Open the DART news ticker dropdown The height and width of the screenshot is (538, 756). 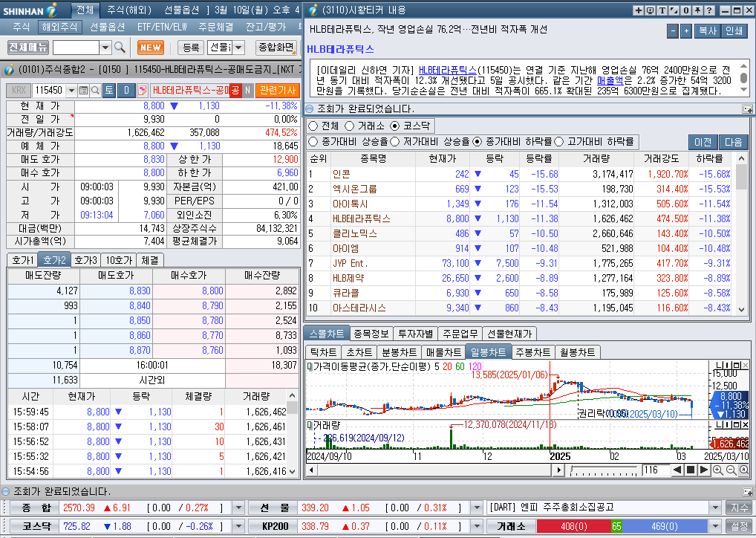point(715,508)
